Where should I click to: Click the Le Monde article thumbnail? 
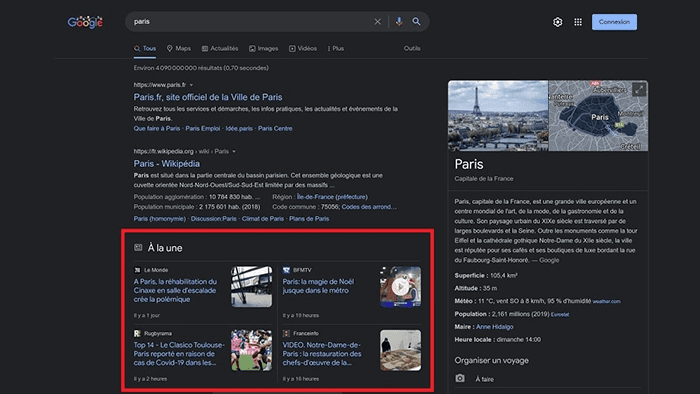251,286
